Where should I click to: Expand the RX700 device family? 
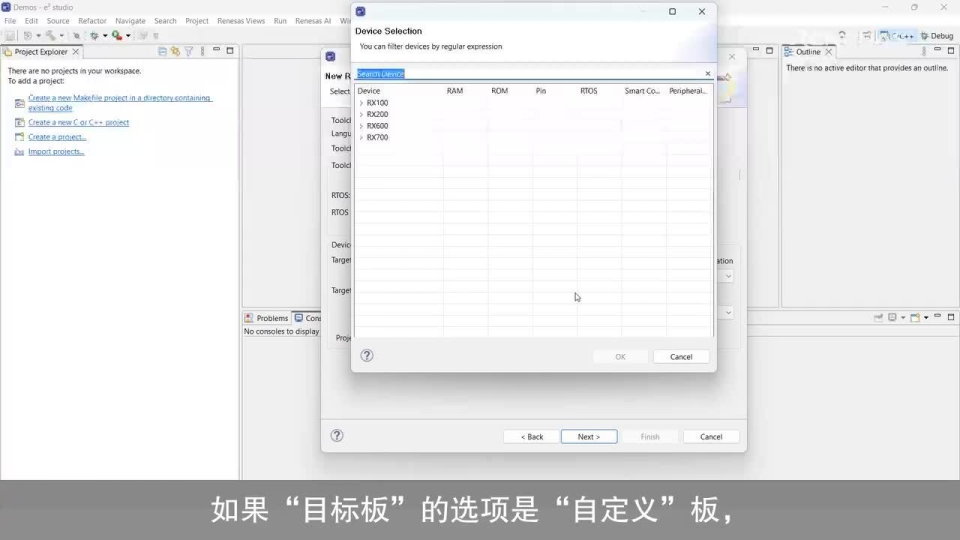pyautogui.click(x=361, y=138)
